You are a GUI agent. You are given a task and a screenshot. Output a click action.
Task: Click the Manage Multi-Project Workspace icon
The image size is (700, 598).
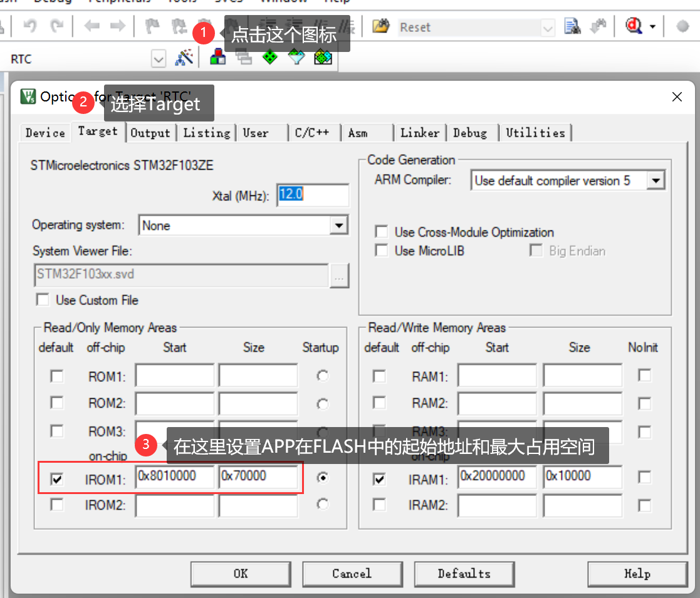pos(243,58)
